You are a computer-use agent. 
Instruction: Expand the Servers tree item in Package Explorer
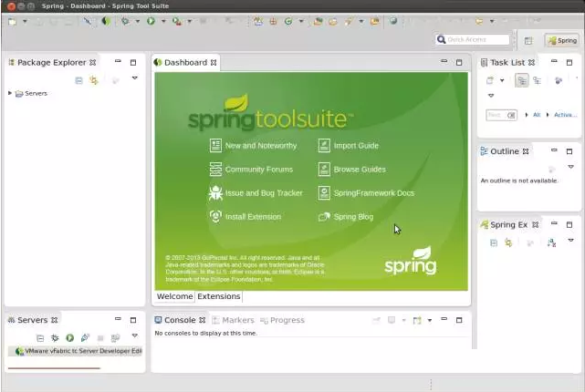click(10, 93)
